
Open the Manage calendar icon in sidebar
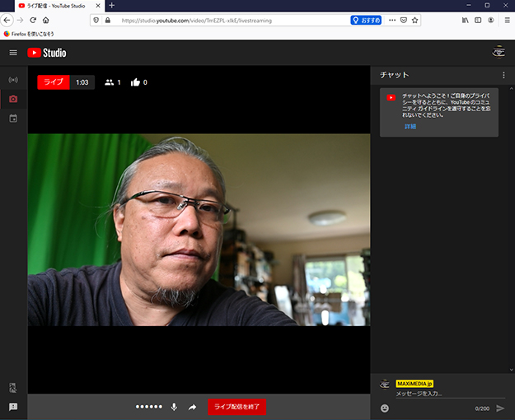[13, 119]
